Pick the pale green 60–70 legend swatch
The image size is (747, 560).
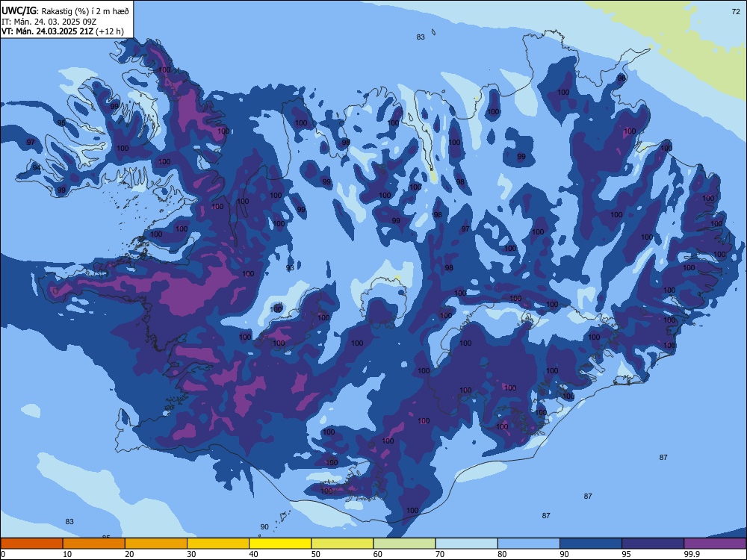click(x=404, y=544)
